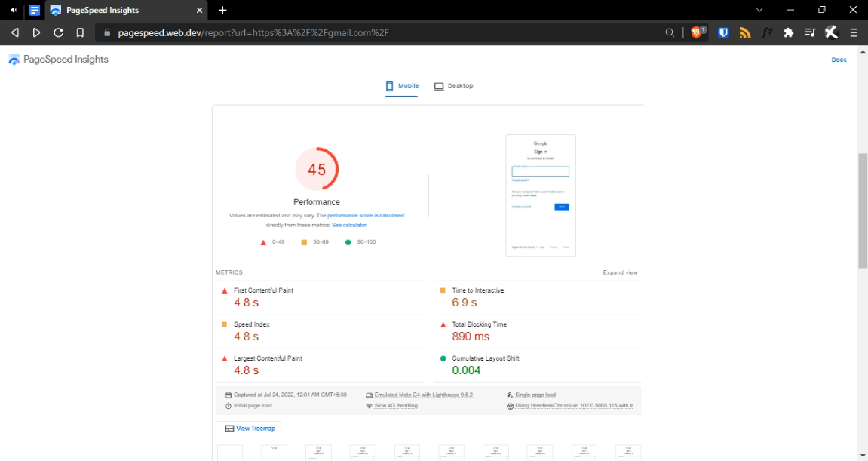The height and width of the screenshot is (461, 868).
Task: Open the tab search dropdown chevron
Action: [x=759, y=10]
